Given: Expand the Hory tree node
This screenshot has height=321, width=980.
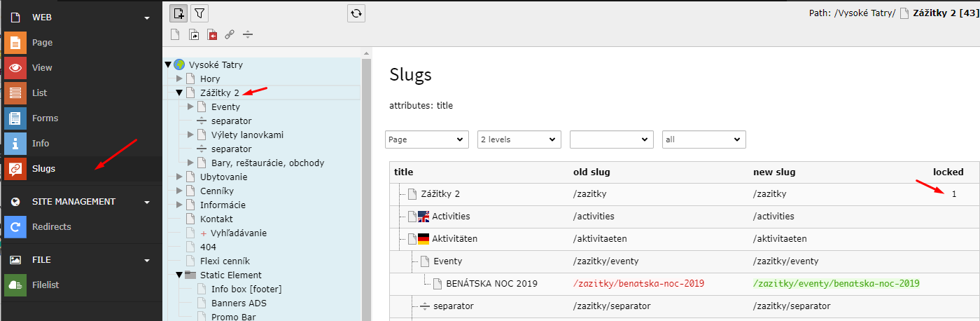Looking at the screenshot, I should (179, 78).
